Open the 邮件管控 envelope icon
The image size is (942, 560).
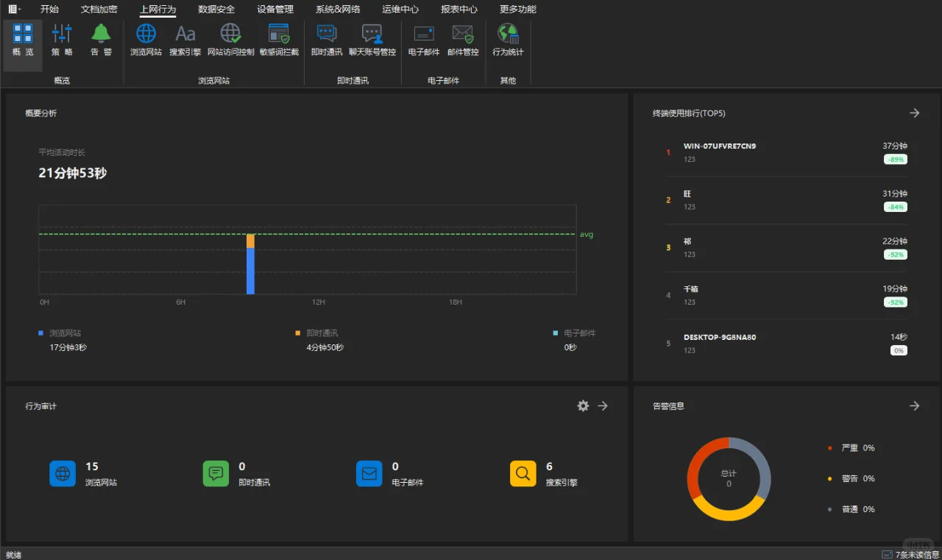click(x=463, y=34)
